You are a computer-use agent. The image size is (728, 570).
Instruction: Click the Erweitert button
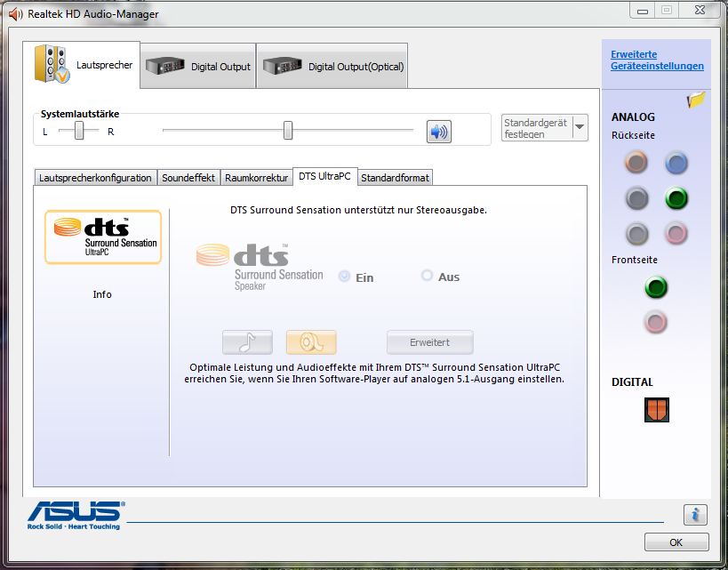[430, 342]
